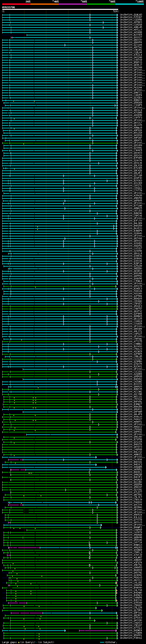Image resolution: width=146 pixels, height=644 pixels.
Task: Click the red 20% identity legend segment
Action: coord(16,4)
